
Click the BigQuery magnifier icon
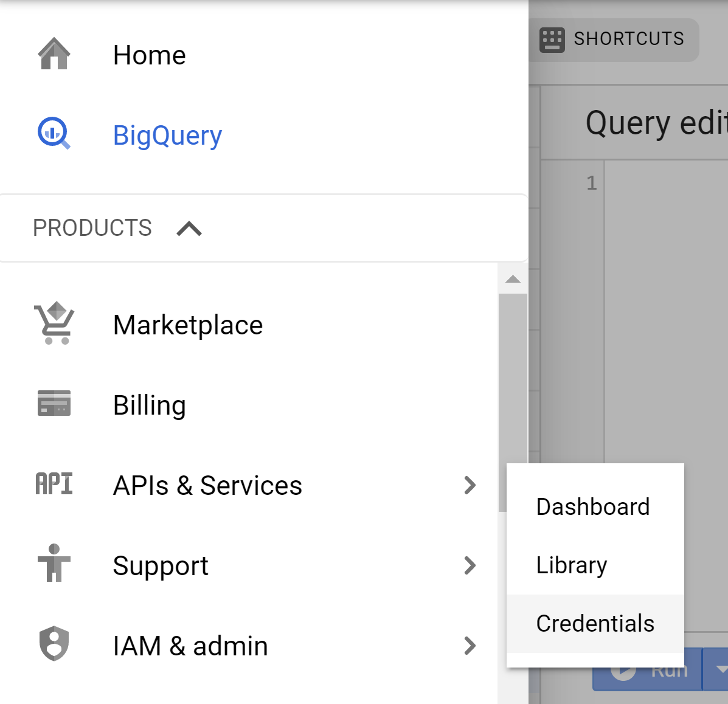point(54,133)
